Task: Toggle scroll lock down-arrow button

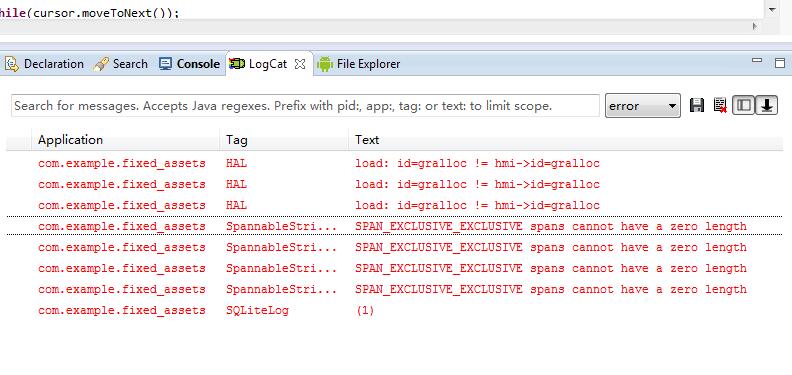Action: [x=766, y=105]
